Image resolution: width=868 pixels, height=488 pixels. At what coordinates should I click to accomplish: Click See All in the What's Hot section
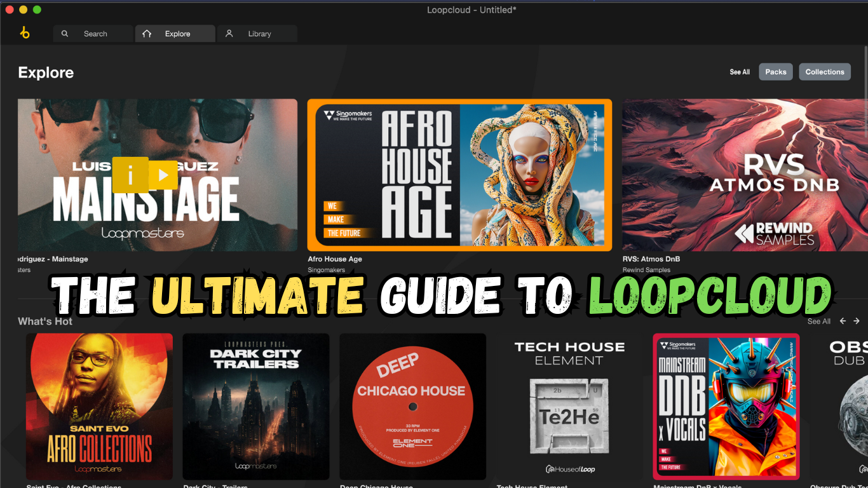coord(818,321)
